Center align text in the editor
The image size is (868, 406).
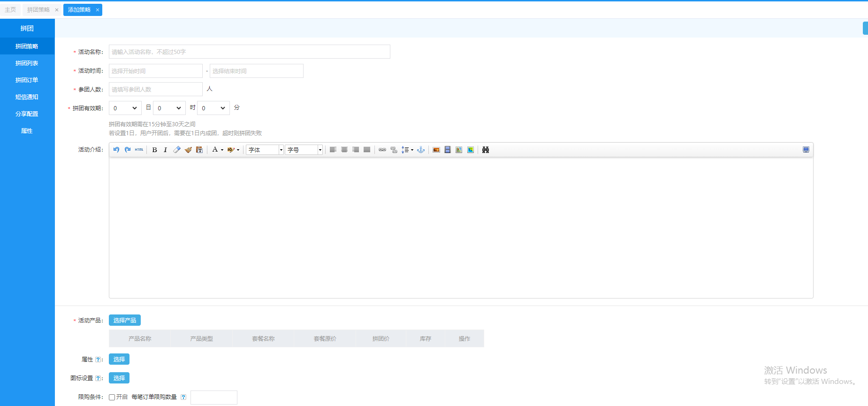[344, 150]
